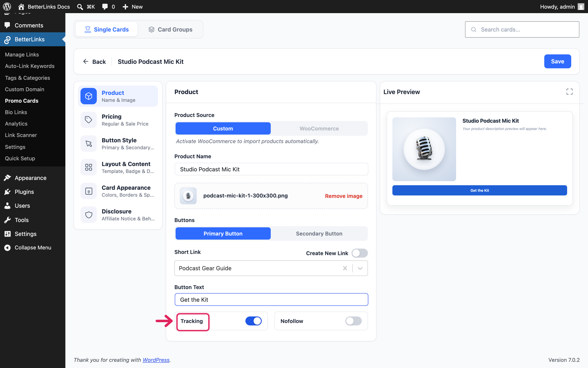Click the Button Text input field
588x368 pixels.
coord(271,300)
